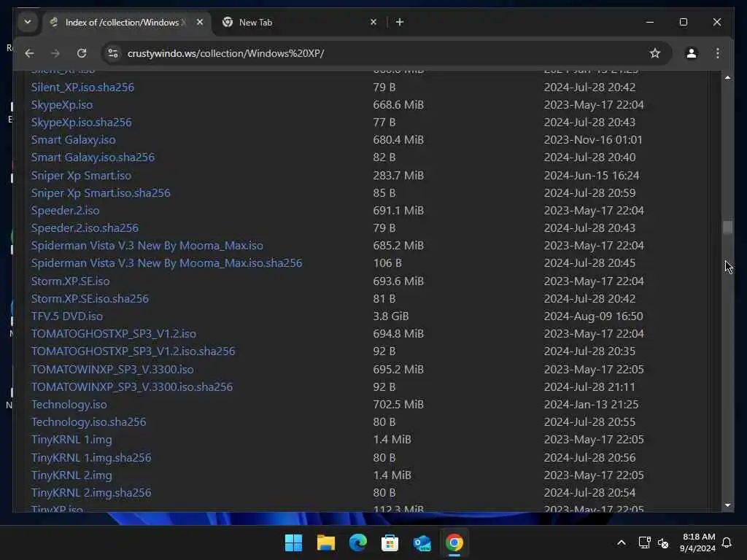Show hidden system tray icons
This screenshot has height=560, width=747.
coord(622,542)
